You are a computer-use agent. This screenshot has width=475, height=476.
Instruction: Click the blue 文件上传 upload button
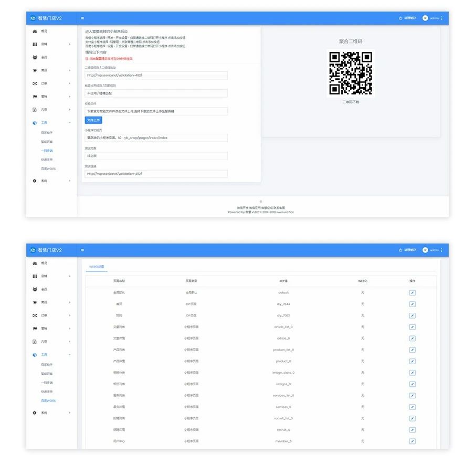(93, 120)
